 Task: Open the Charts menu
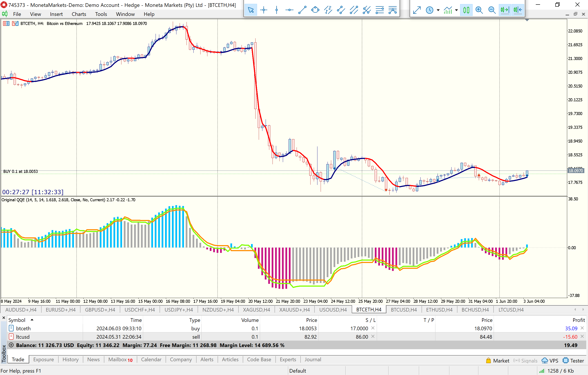(x=79, y=14)
